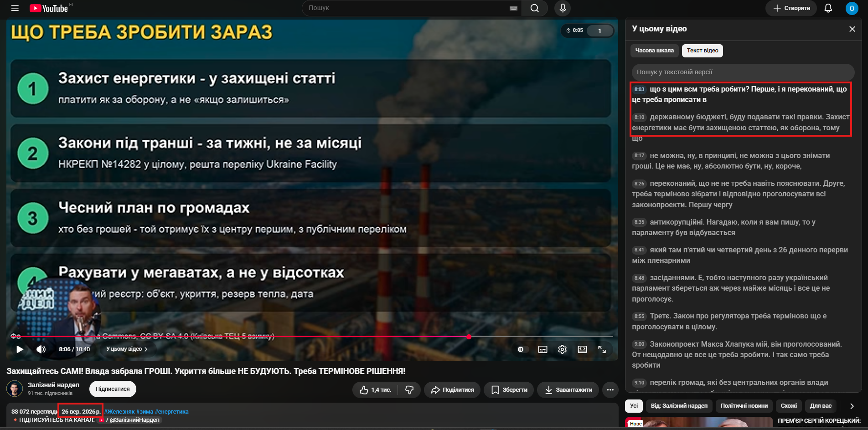Image resolution: width=868 pixels, height=430 pixels.
Task: Open the hamburger guide menu
Action: pyautogui.click(x=15, y=8)
